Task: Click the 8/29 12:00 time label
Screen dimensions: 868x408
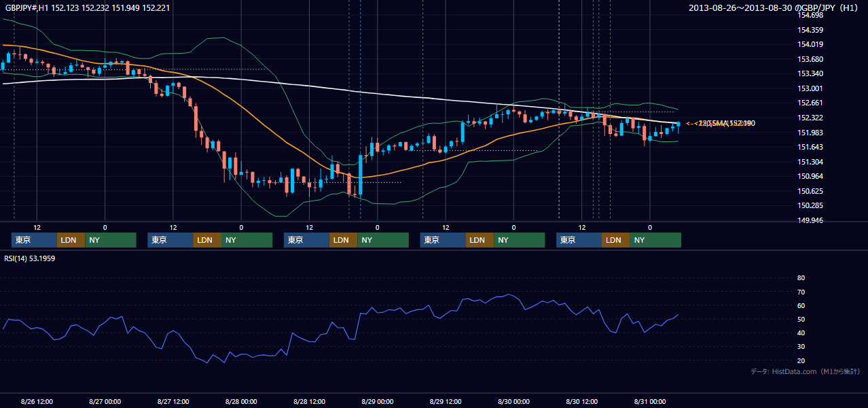Action: click(446, 401)
